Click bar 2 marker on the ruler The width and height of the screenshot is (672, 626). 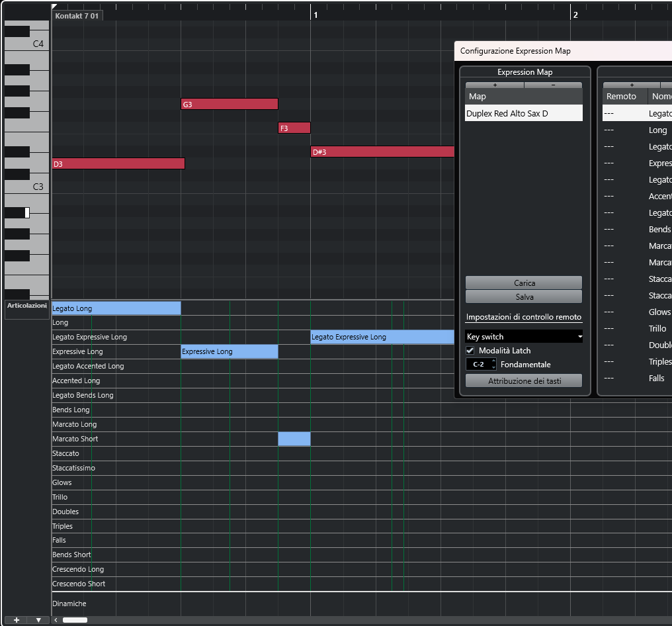pyautogui.click(x=575, y=15)
